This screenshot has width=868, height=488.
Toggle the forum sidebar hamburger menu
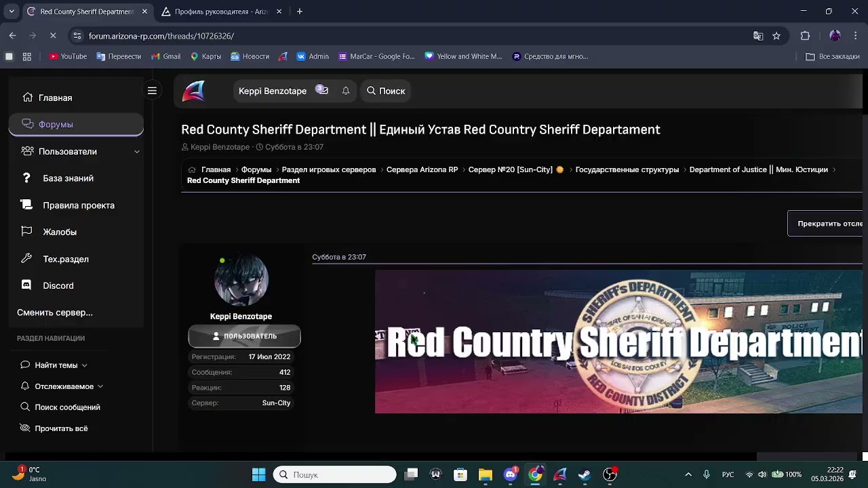click(152, 91)
